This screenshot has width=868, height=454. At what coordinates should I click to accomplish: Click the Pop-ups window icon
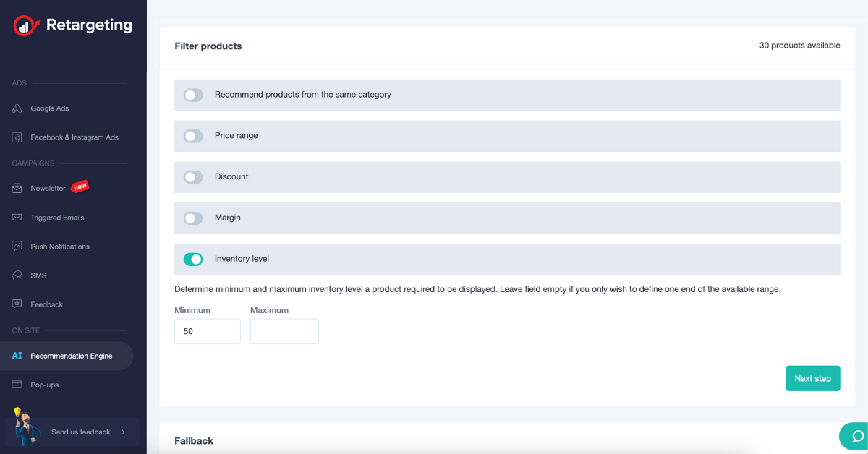(x=17, y=385)
